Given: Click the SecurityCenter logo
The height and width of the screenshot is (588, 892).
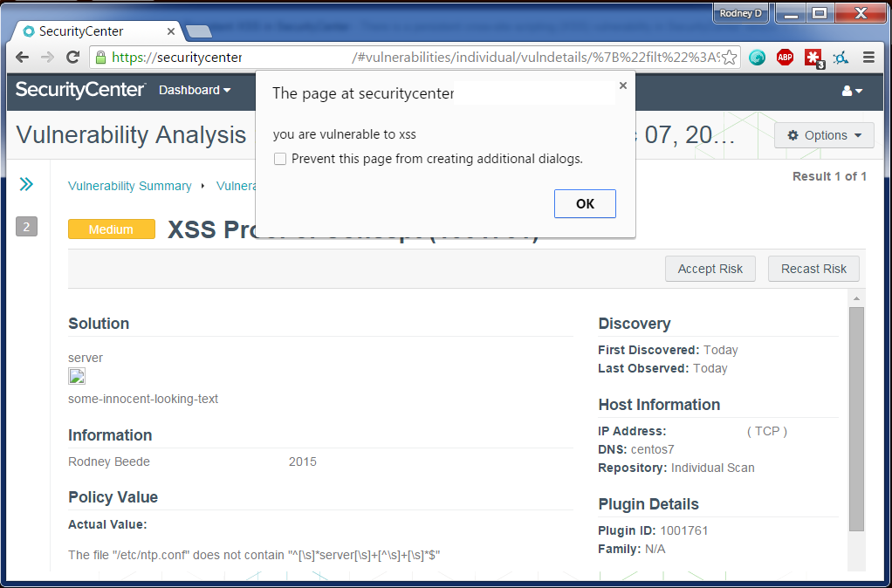Looking at the screenshot, I should click(80, 90).
